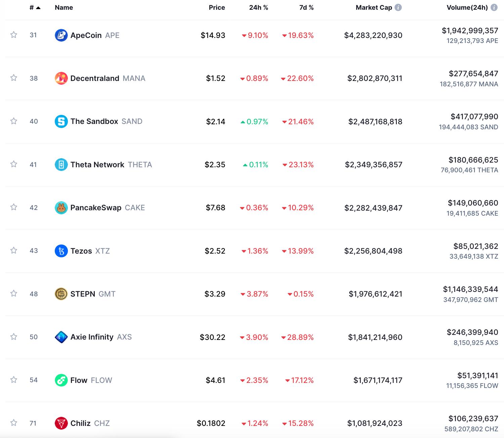The height and width of the screenshot is (438, 504).
Task: Toggle watchlist star for Chiliz
Action: coord(14,423)
